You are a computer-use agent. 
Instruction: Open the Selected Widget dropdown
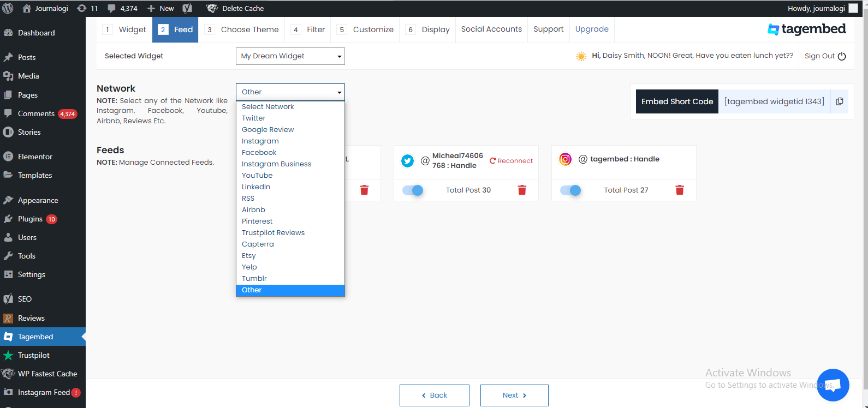(x=290, y=56)
